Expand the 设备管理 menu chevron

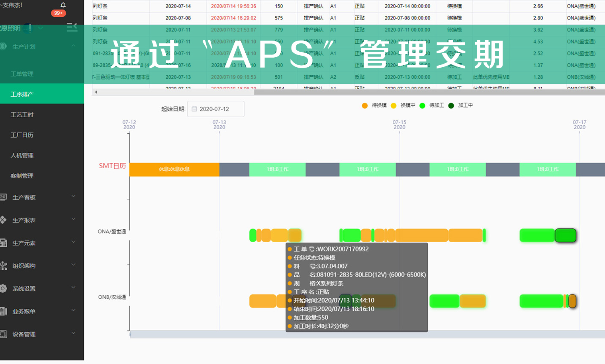click(x=73, y=334)
